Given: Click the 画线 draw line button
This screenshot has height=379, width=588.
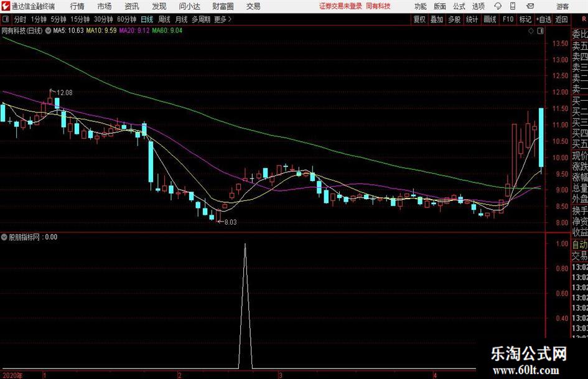Looking at the screenshot, I should pos(490,19).
